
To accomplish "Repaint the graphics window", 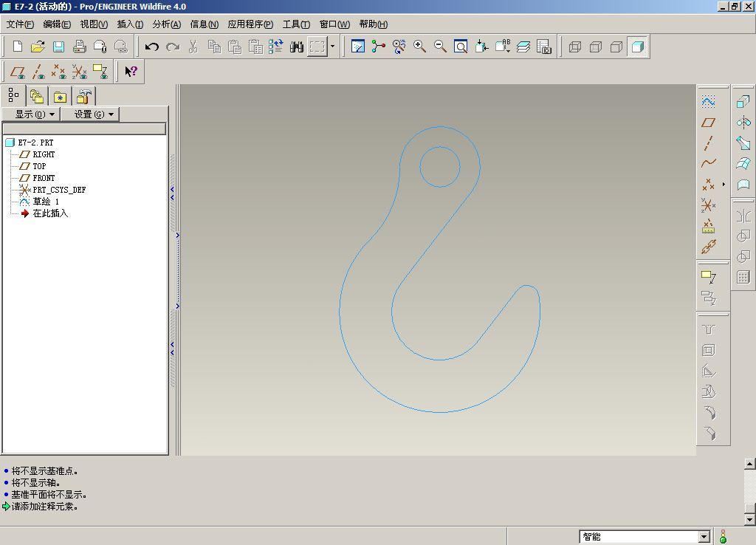I will coord(358,47).
